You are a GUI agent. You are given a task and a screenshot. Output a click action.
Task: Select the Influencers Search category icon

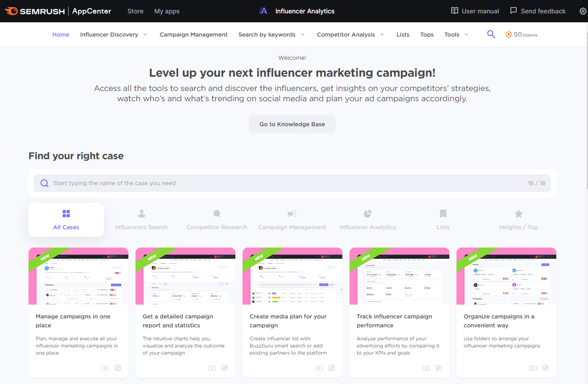[141, 214]
